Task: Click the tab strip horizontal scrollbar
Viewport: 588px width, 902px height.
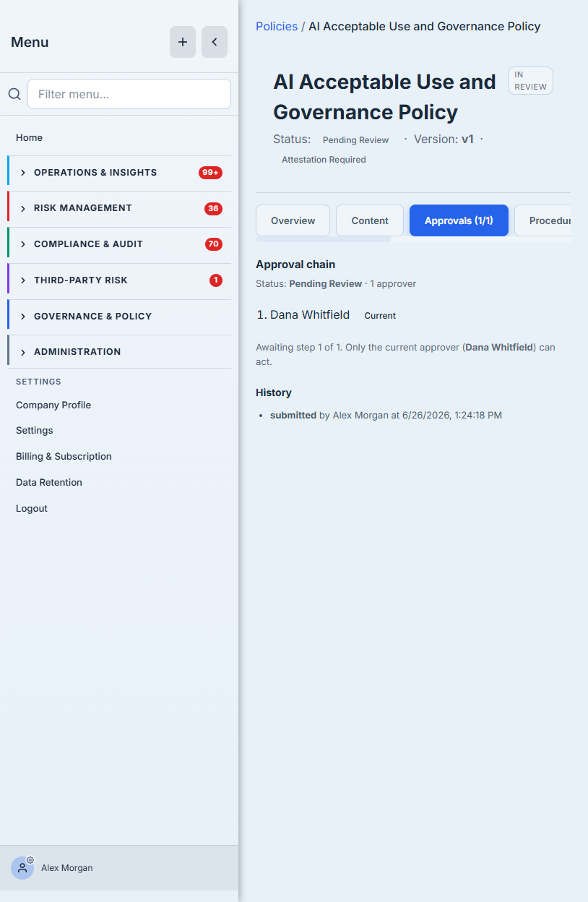Action: (x=324, y=239)
